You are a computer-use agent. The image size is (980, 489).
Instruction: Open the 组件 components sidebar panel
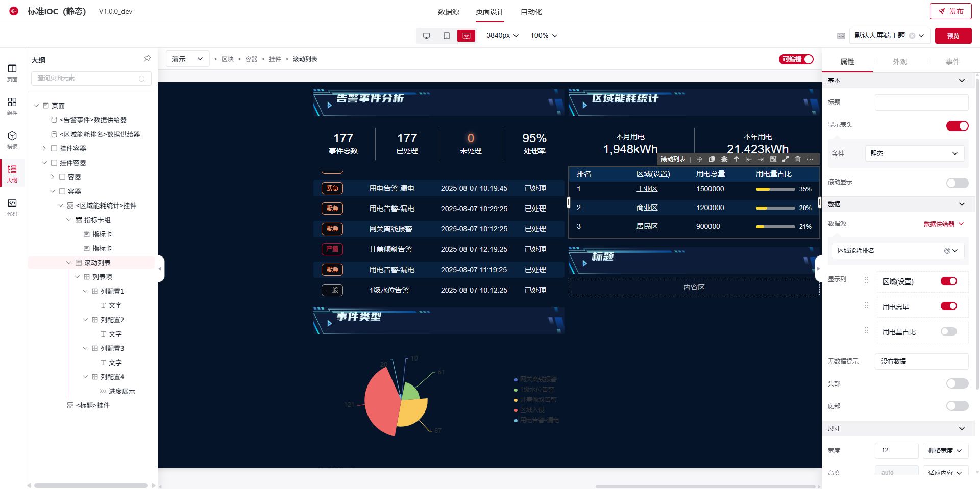click(12, 106)
